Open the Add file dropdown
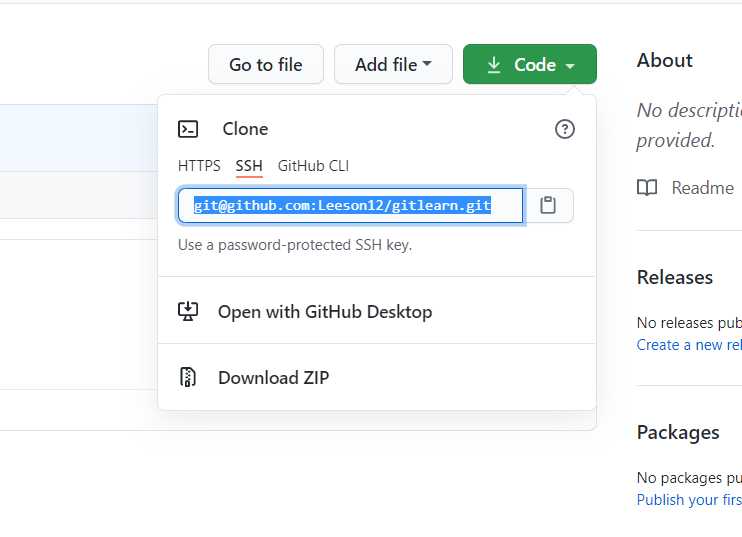Viewport: 742px width, 537px height. click(x=393, y=64)
